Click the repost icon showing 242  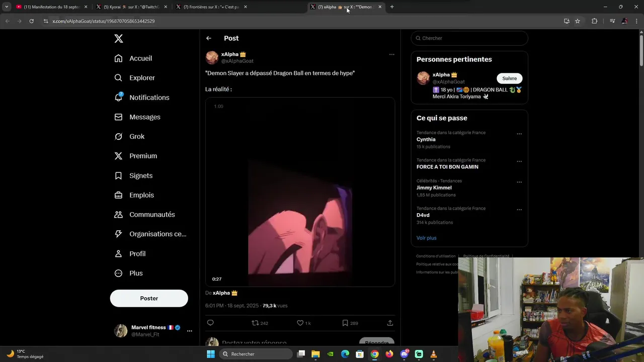coord(260,323)
